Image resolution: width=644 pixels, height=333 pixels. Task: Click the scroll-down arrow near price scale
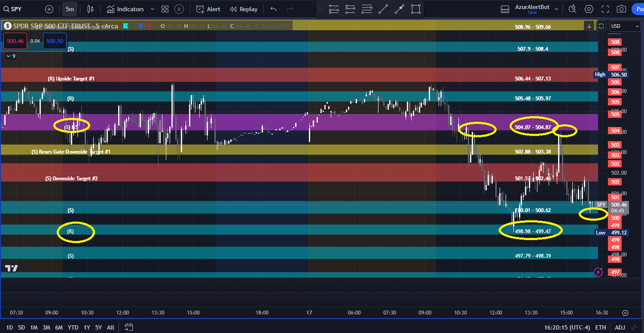[589, 26]
